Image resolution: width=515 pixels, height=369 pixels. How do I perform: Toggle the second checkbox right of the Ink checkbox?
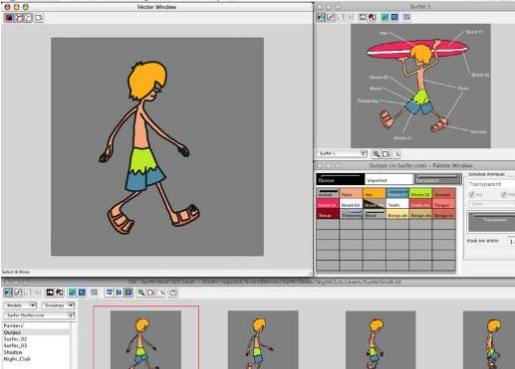coord(504,194)
